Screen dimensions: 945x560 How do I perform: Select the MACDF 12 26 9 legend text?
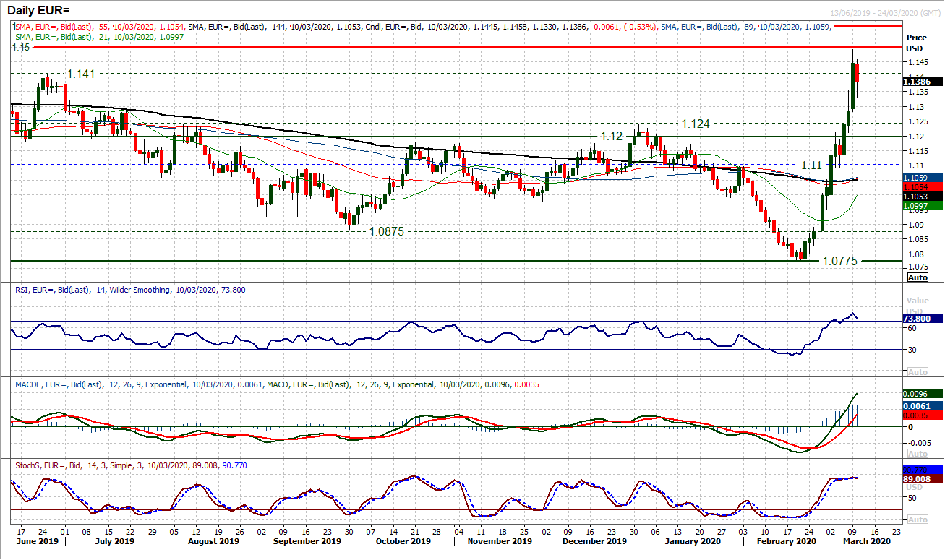coord(139,384)
